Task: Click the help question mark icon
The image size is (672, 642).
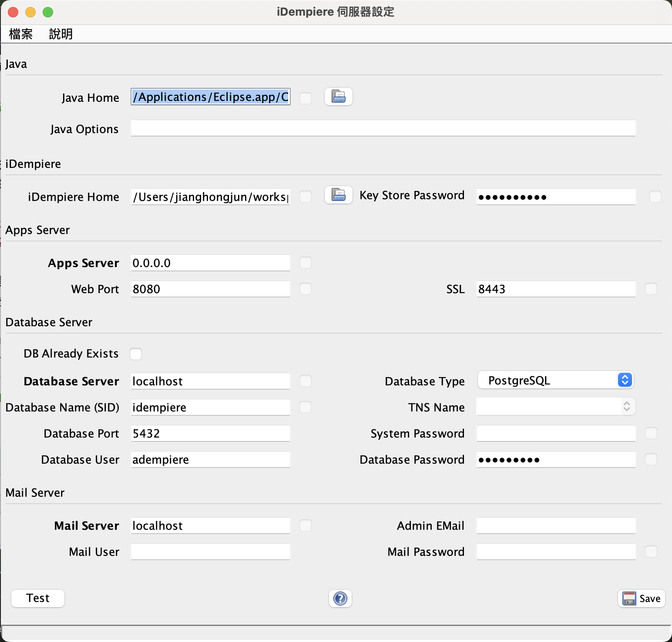Action: tap(340, 599)
